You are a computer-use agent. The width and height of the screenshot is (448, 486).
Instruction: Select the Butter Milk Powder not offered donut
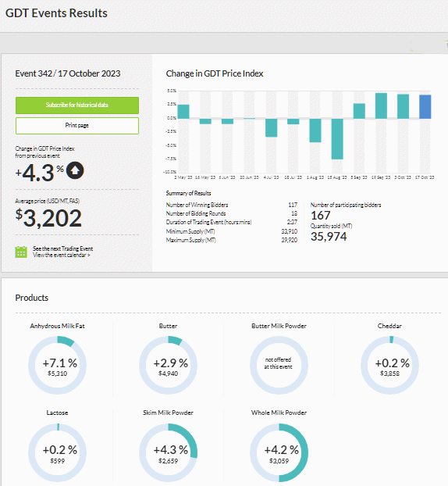279,365
